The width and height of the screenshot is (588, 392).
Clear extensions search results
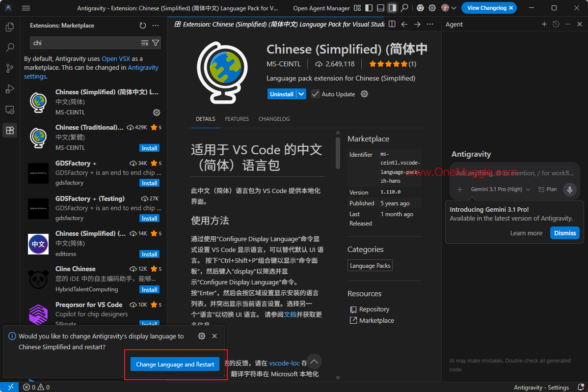(145, 43)
